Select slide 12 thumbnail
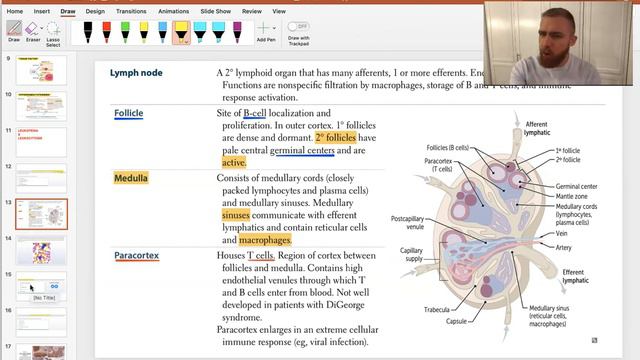This screenshot has height=360, width=640. click(x=41, y=178)
